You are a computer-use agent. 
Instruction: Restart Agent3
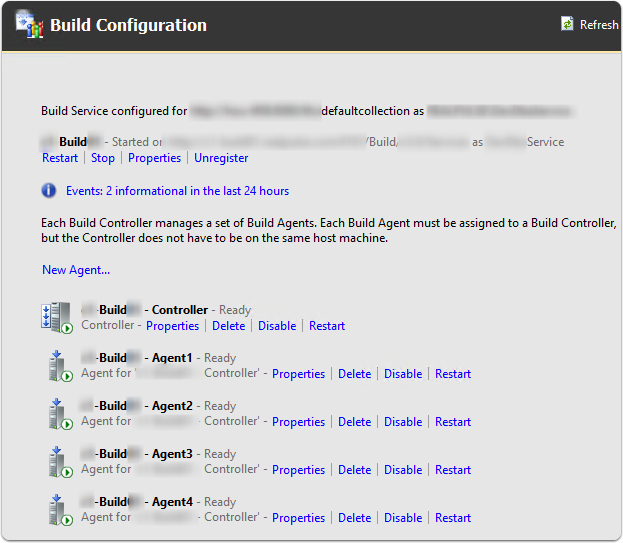click(453, 470)
